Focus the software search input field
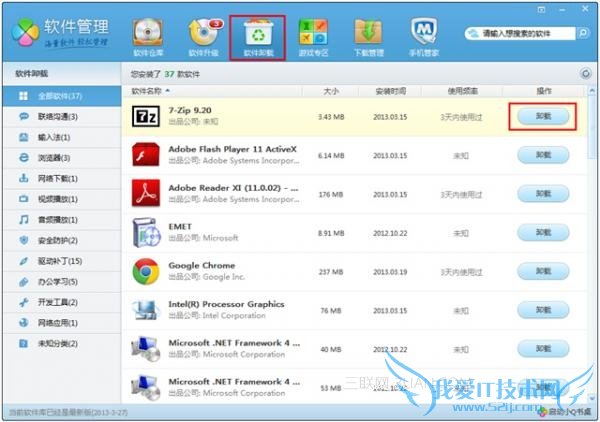 click(522, 33)
